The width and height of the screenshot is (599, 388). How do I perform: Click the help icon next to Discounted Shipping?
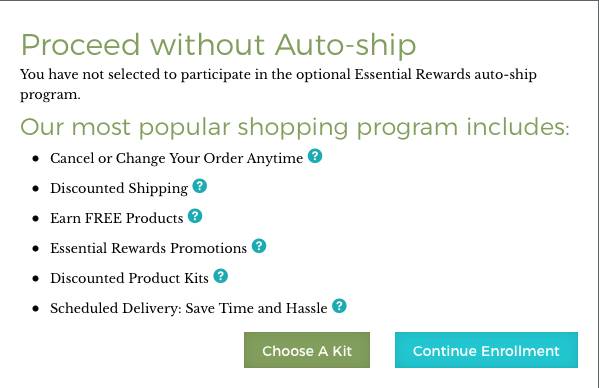(199, 186)
